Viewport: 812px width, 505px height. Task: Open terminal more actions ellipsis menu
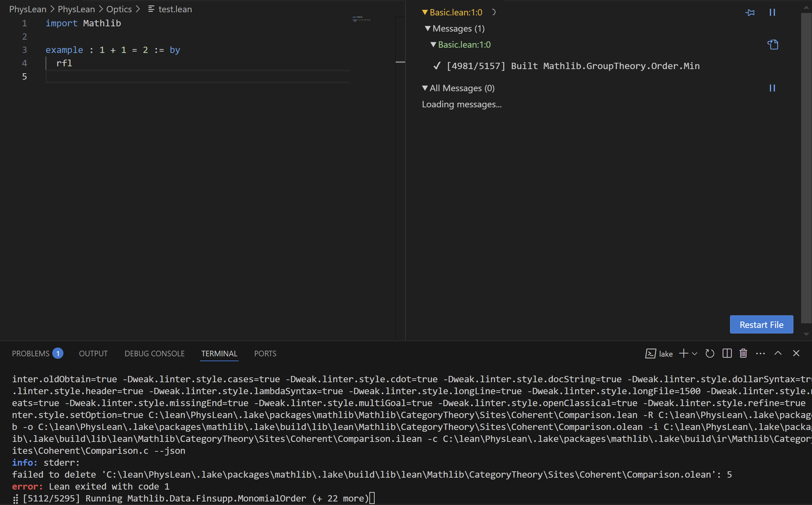[760, 353]
